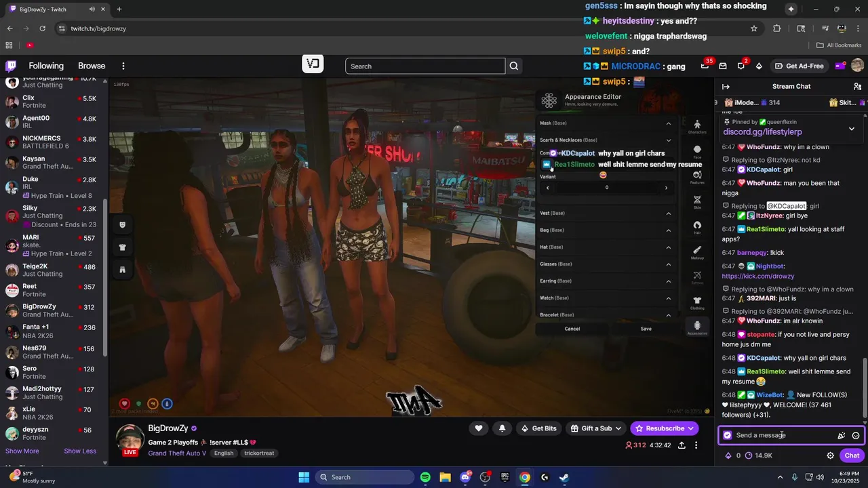The width and height of the screenshot is (868, 488).
Task: Expand the Vest (Base) section
Action: click(x=605, y=213)
